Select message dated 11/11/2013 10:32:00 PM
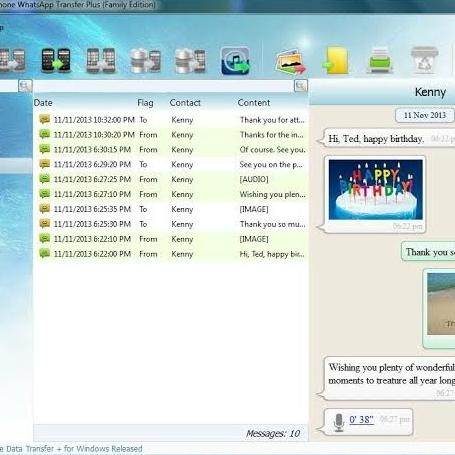The height and width of the screenshot is (455, 455). [172, 120]
